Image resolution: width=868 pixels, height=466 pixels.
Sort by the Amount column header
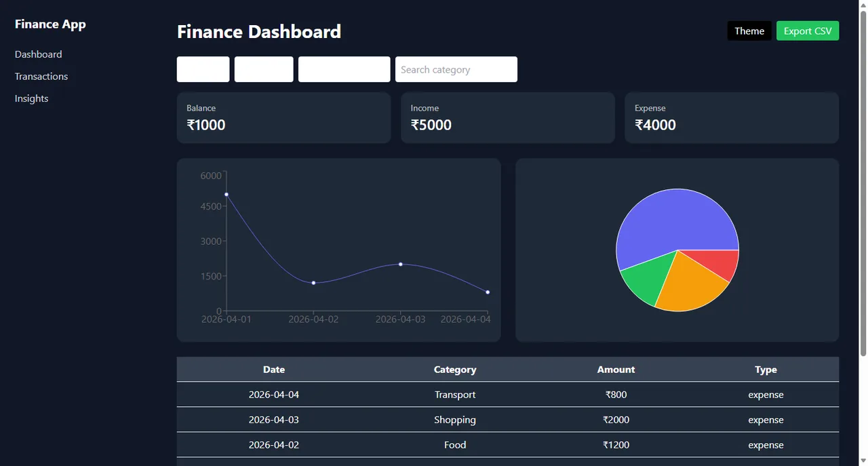tap(616, 370)
